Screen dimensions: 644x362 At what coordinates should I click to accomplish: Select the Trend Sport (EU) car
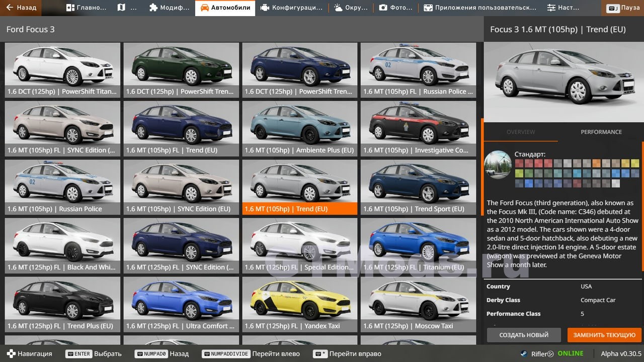(x=419, y=187)
